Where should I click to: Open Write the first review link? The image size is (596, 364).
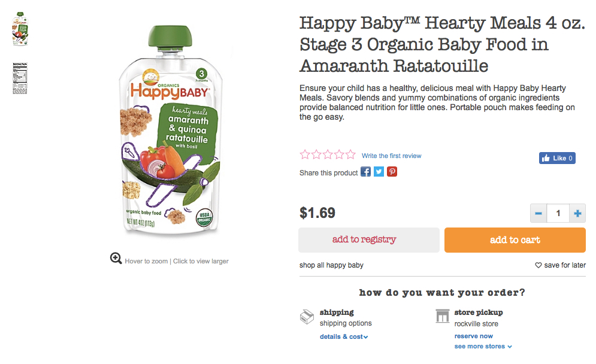point(391,156)
